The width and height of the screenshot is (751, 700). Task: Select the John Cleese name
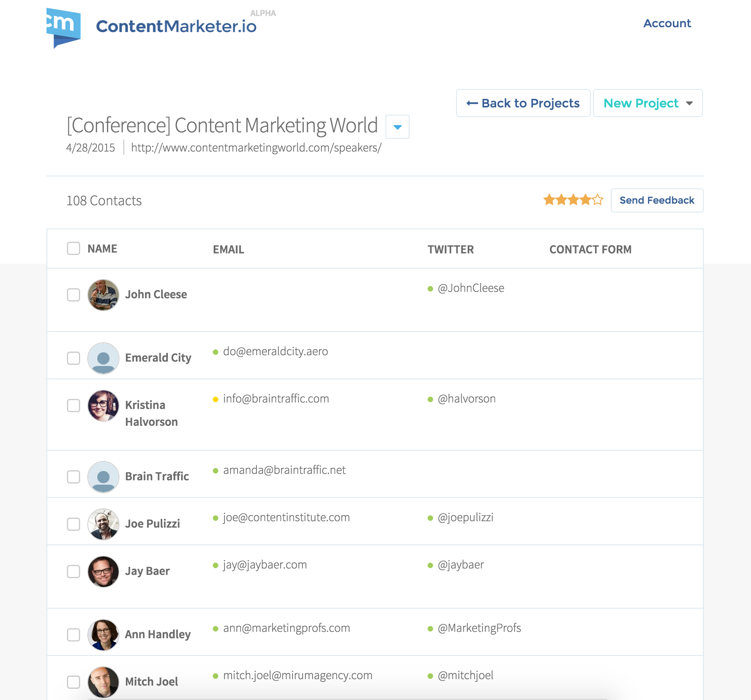[156, 294]
